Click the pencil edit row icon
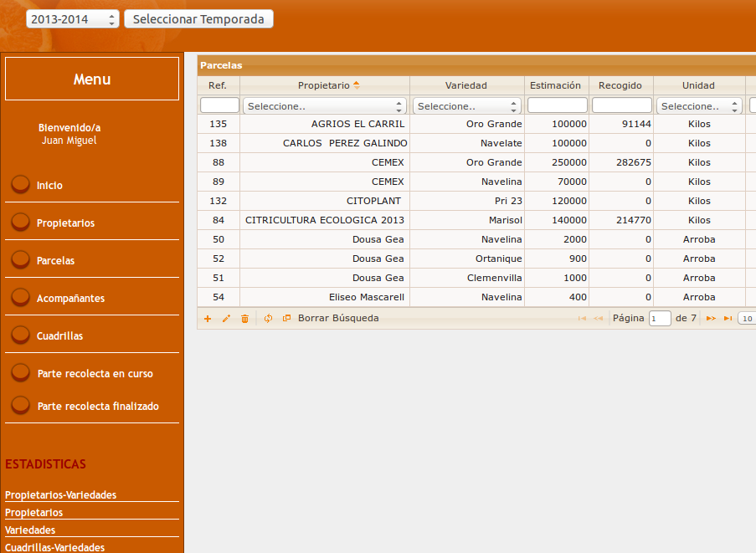 click(226, 319)
